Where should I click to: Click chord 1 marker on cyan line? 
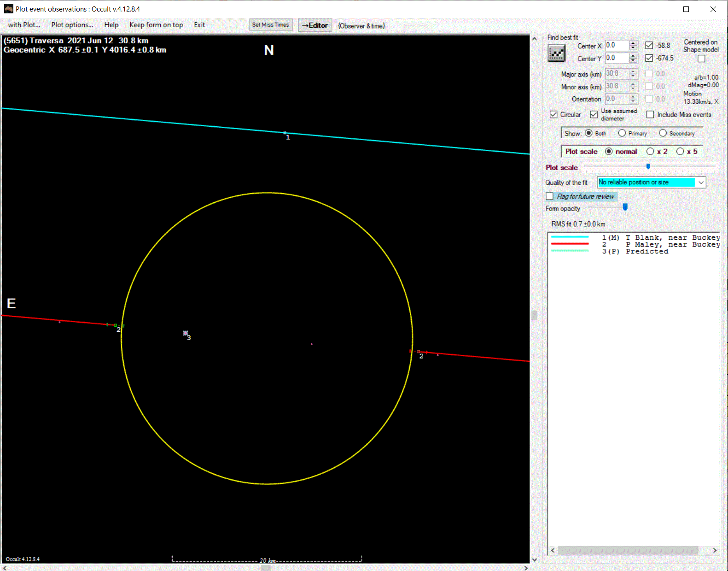[x=285, y=133]
